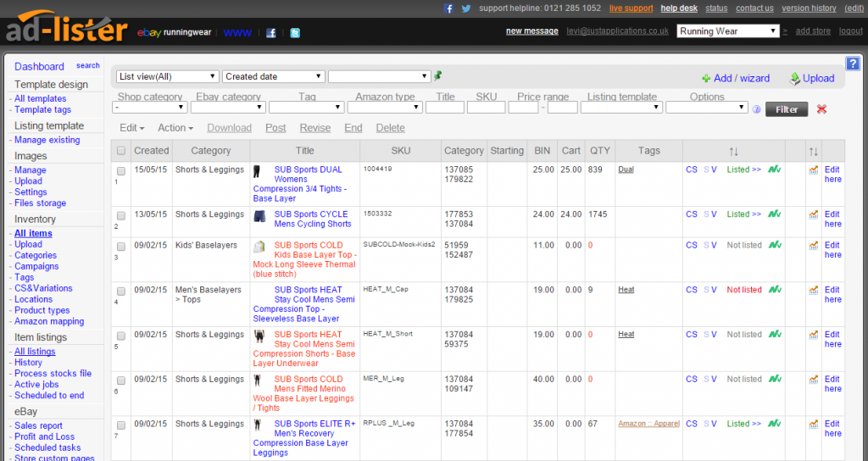
Task: Click the minimum Price range input
Action: [x=523, y=108]
